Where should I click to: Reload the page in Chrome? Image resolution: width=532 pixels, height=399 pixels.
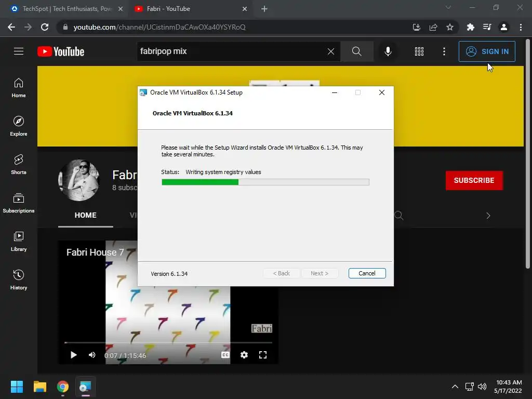click(x=45, y=27)
